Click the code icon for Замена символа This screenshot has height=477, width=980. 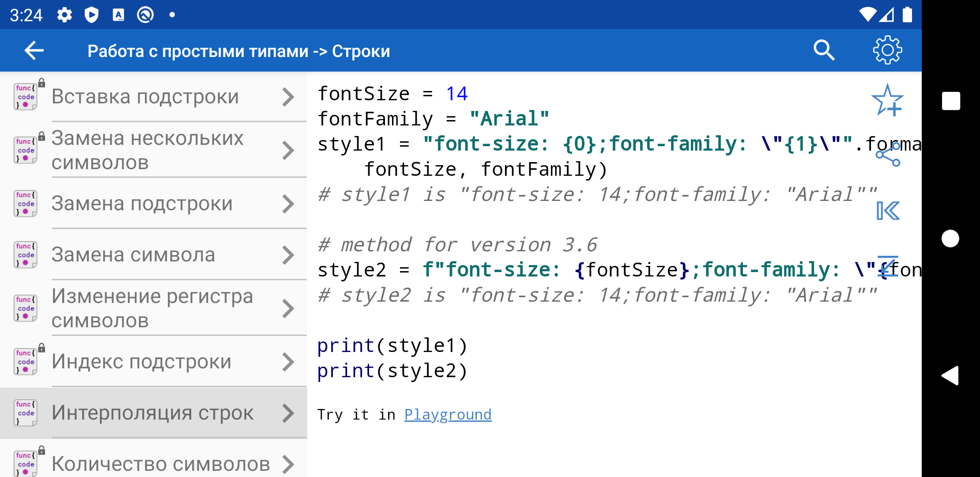pos(26,254)
